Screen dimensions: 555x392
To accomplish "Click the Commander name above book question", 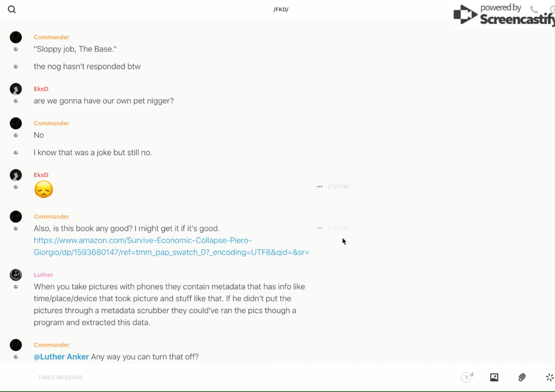I will 52,217.
